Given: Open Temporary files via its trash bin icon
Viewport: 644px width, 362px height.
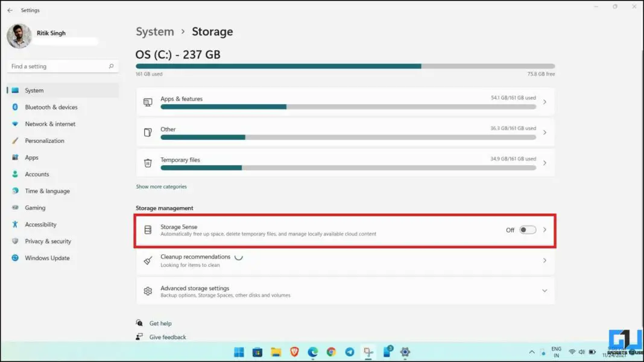Looking at the screenshot, I should click(x=147, y=163).
